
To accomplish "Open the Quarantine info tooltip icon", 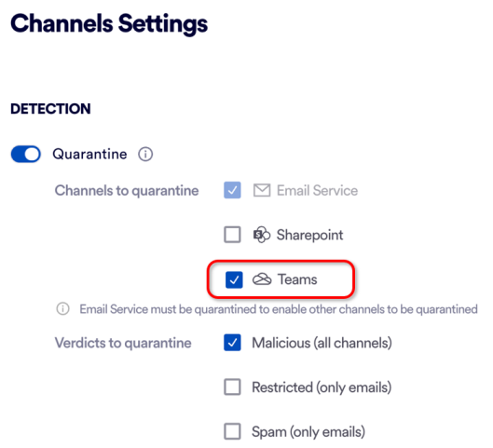I will tap(145, 155).
